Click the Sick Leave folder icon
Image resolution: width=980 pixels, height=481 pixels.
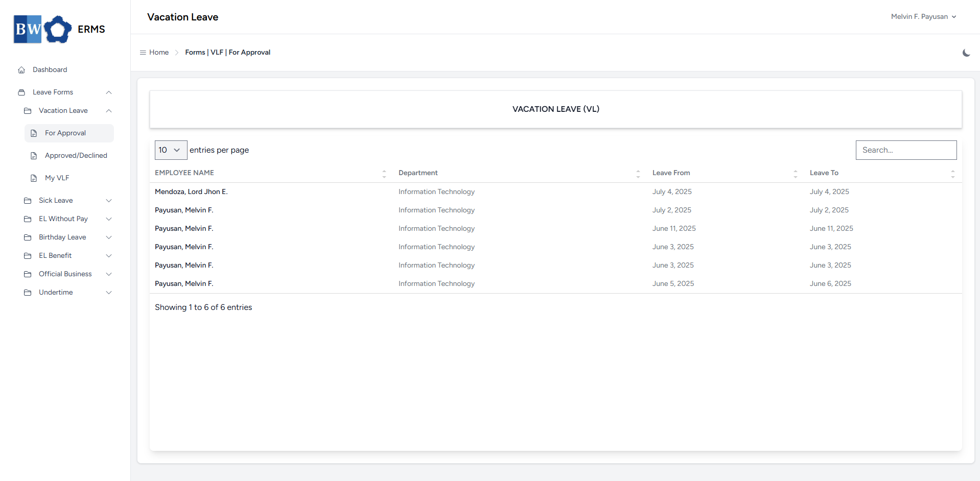(x=28, y=201)
